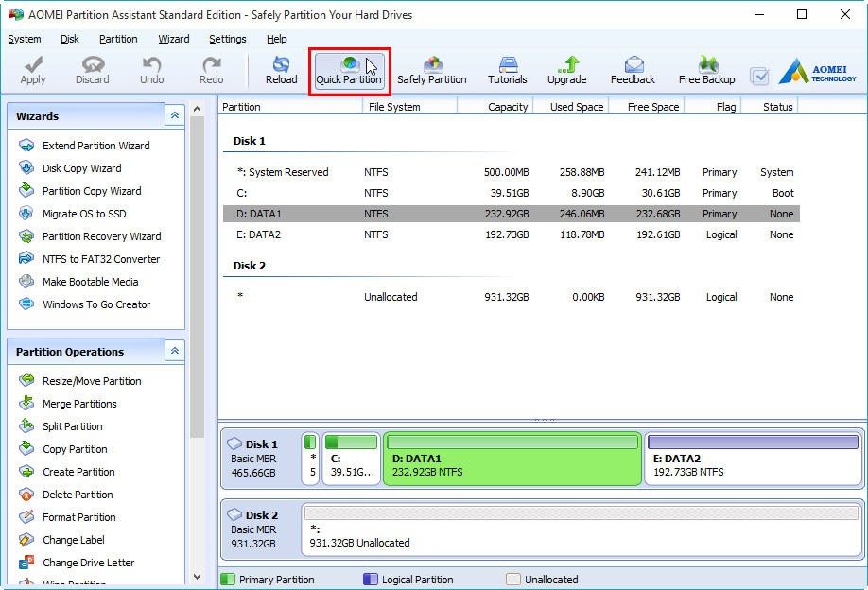Open the Feedback toolbar item
This screenshot has width=868, height=590.
(633, 70)
